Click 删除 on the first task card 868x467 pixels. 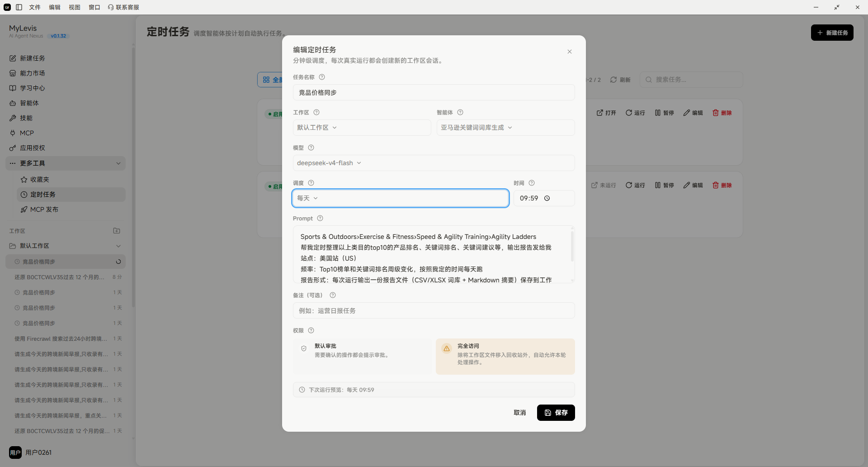click(722, 113)
